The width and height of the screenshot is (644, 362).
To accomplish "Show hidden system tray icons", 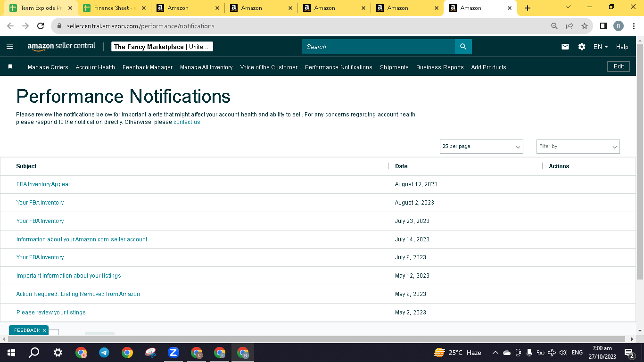I will 495,353.
